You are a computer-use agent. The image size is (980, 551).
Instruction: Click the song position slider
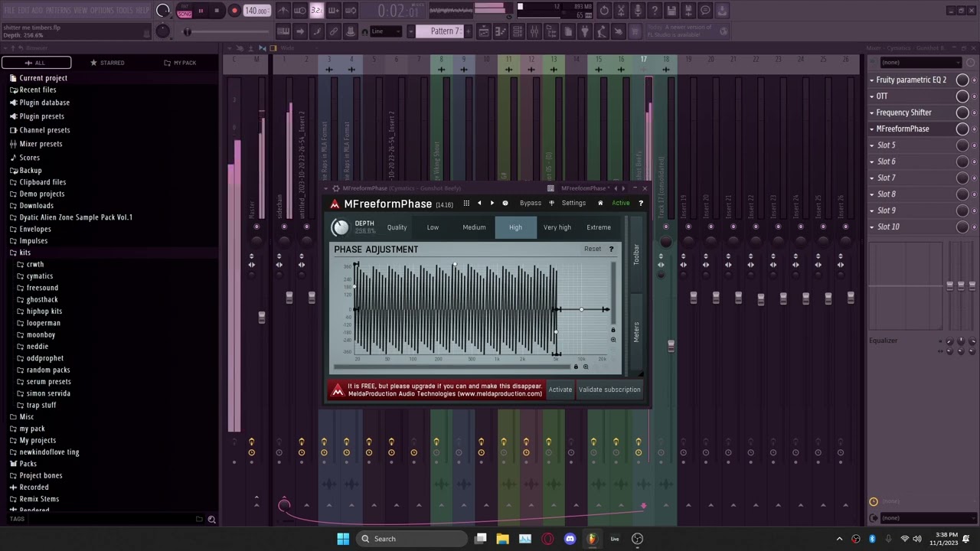pyautogui.click(x=226, y=31)
